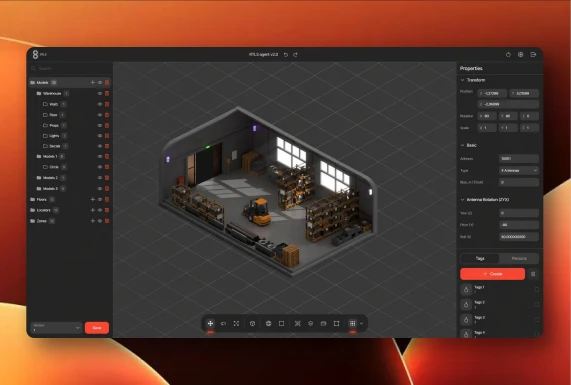Click the Position X input field
Viewport: 571px width, 385px height.
point(492,94)
